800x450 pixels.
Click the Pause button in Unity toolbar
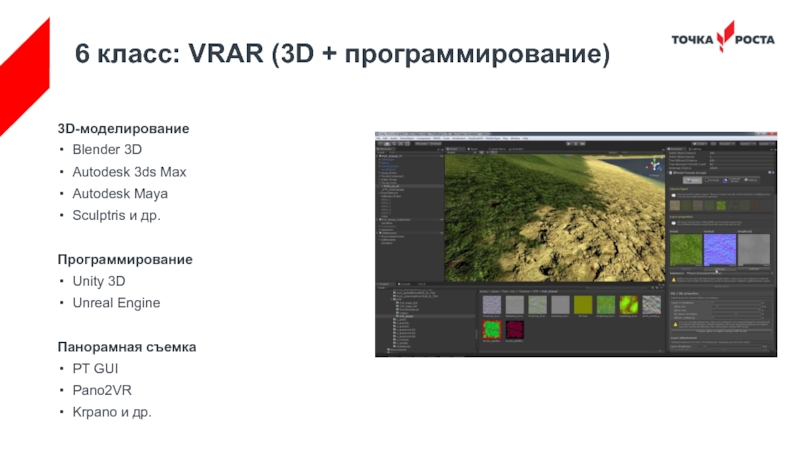[576, 144]
